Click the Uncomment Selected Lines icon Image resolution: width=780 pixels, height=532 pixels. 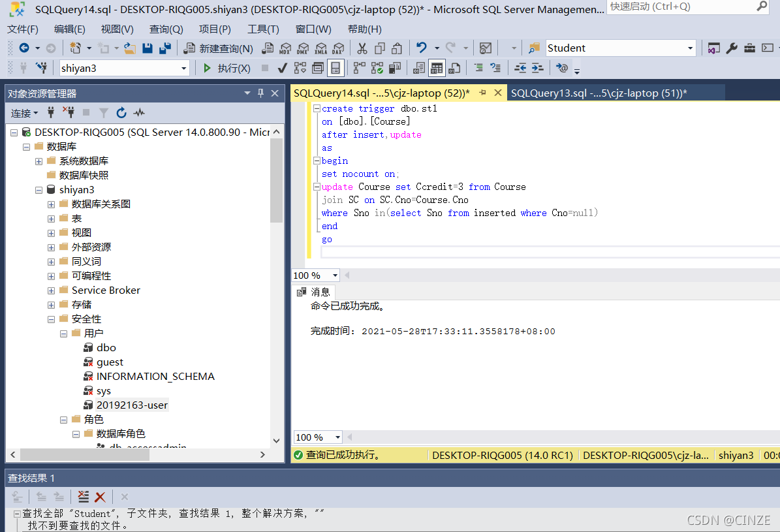click(x=495, y=68)
